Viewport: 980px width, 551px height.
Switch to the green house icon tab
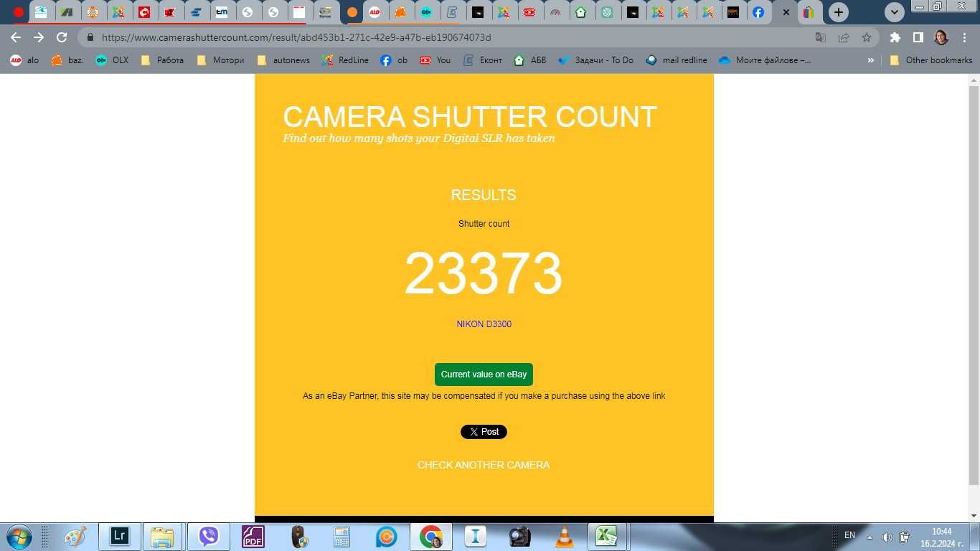pyautogui.click(x=580, y=12)
